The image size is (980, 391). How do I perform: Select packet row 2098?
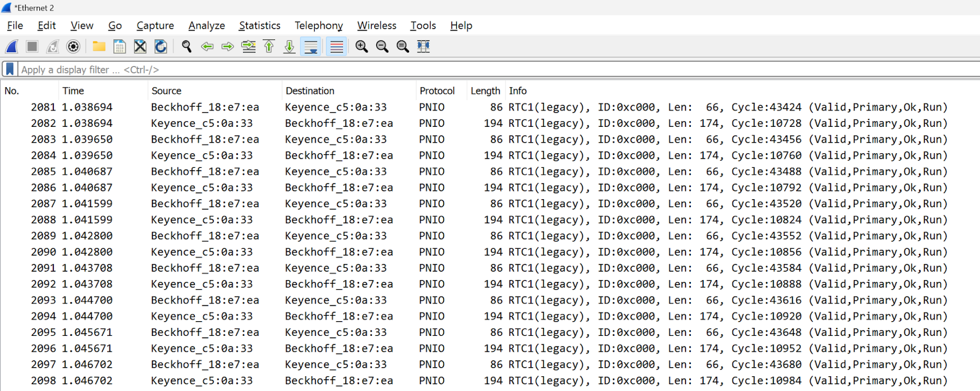(x=490, y=381)
